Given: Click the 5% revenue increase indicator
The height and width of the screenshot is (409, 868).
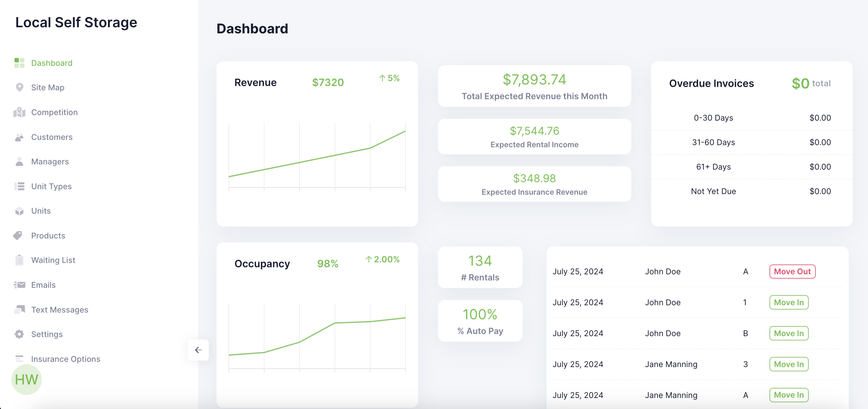Looking at the screenshot, I should click(x=389, y=78).
